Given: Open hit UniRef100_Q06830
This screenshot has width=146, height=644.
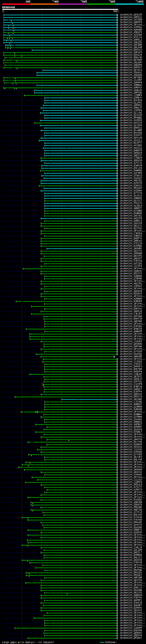Looking at the screenshot, I should tap(131, 532).
